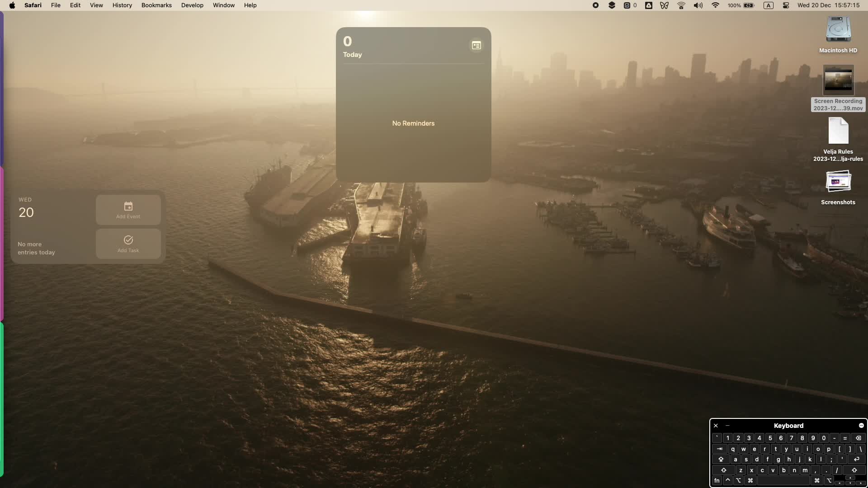Open Macintosh HD from the desktop
The width and height of the screenshot is (868, 488).
point(838,29)
